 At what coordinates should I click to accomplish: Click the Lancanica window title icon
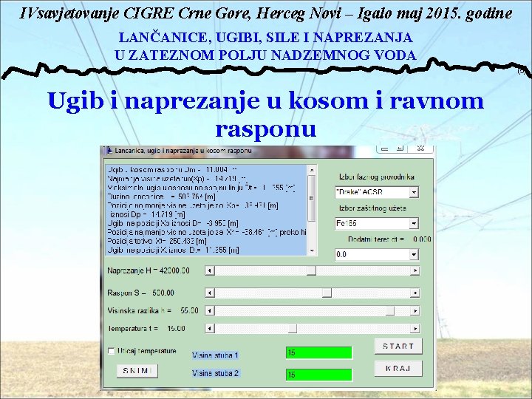109,151
